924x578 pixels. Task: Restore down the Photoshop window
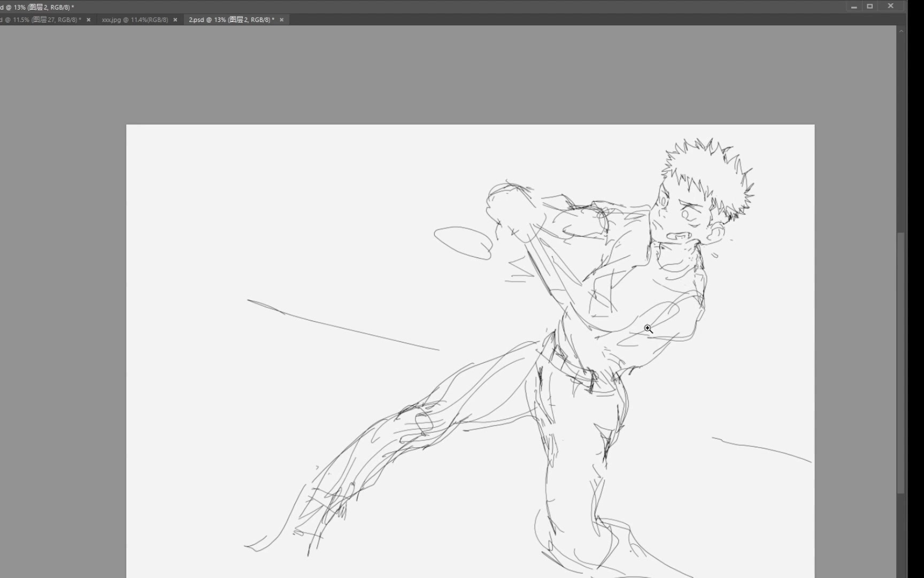(x=870, y=6)
